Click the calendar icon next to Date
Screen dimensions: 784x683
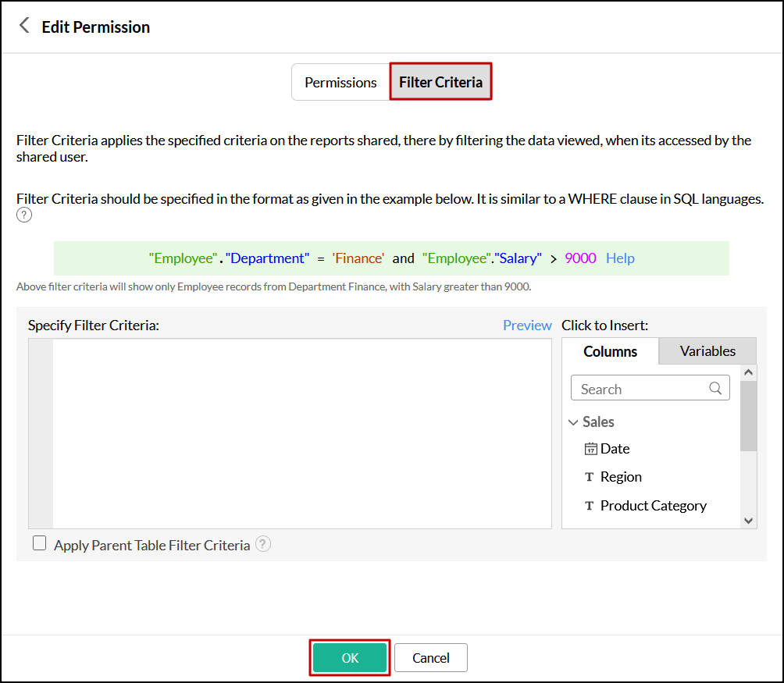[x=590, y=449]
